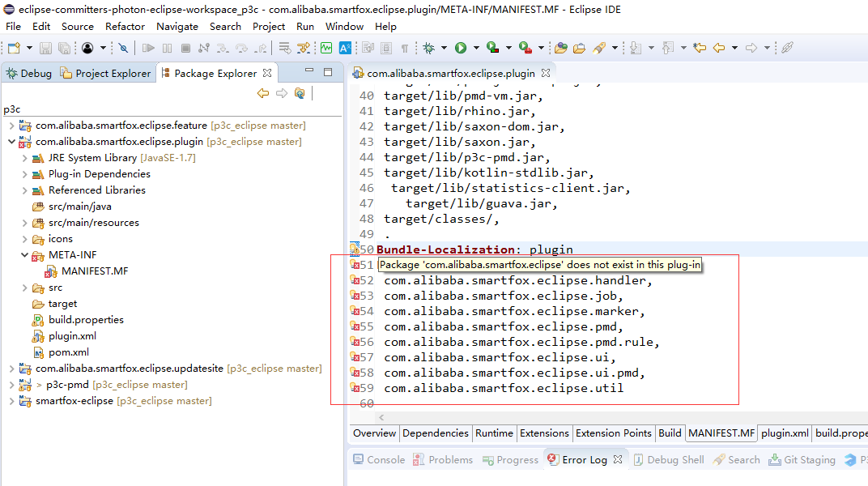Click the Package Explorer back arrow

[x=263, y=93]
